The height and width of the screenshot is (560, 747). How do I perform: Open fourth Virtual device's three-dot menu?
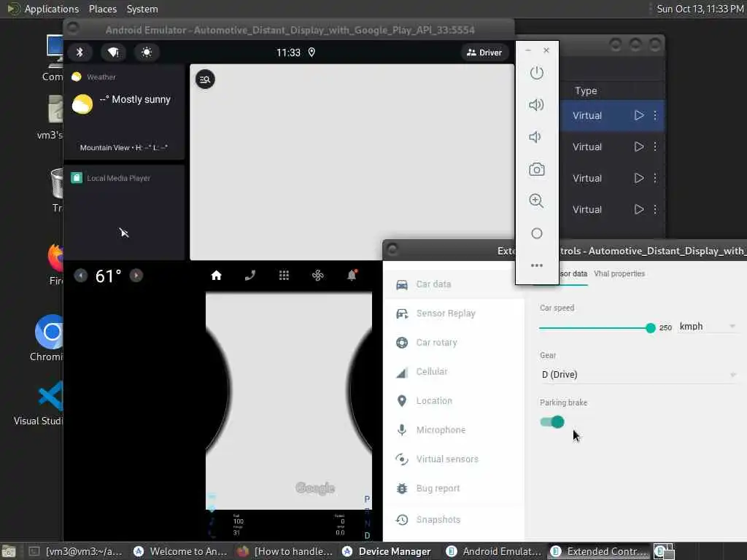coord(656,209)
